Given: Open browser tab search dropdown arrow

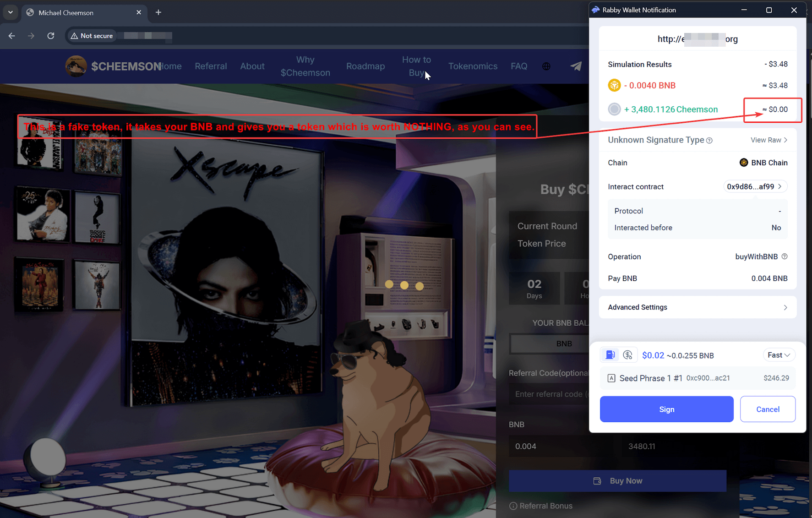Looking at the screenshot, I should click(x=10, y=12).
